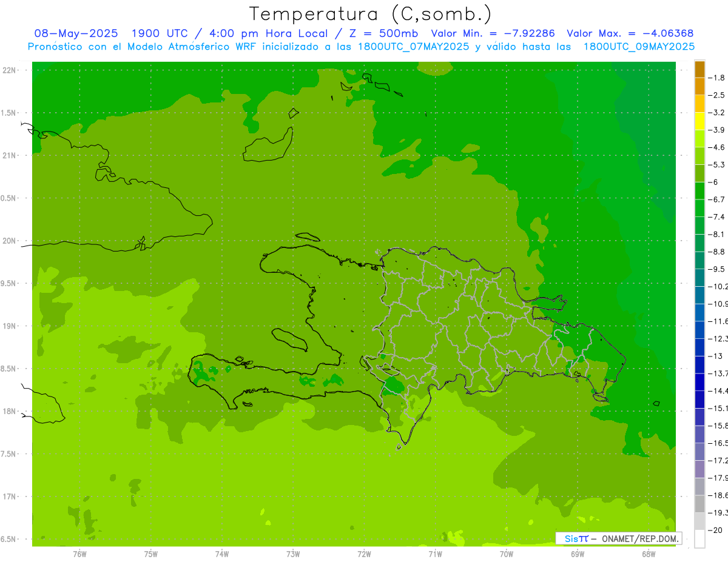This screenshot has height=562, width=728.
Task: Click the "-13" colorbar value
Action: pos(716,356)
